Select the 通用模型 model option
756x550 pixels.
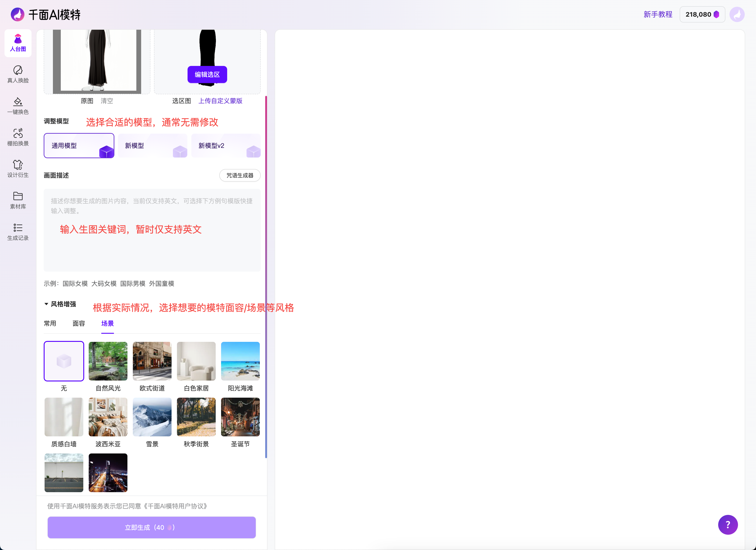[x=79, y=146]
